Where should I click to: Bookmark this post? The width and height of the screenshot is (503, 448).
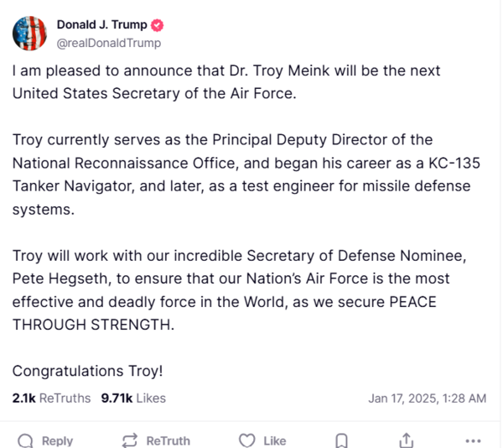[341, 440]
